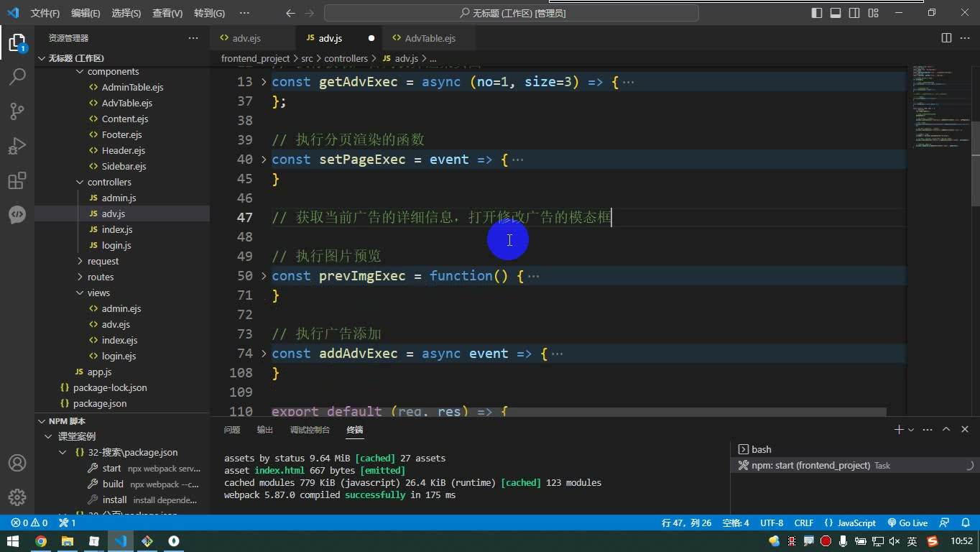Open the Explorer view in activity bar
This screenshot has height=552, width=980.
[17, 42]
